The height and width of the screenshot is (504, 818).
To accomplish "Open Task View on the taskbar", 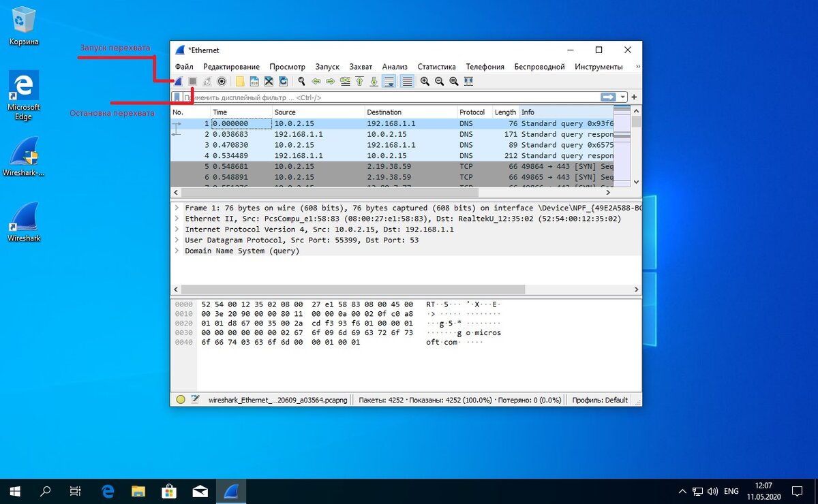I will tap(76, 490).
